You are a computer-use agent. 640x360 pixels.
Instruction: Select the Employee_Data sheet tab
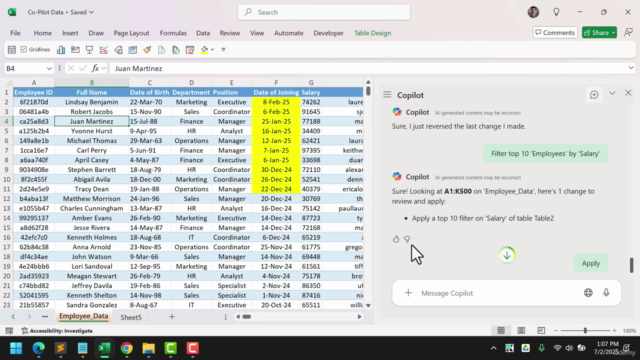coord(84,316)
